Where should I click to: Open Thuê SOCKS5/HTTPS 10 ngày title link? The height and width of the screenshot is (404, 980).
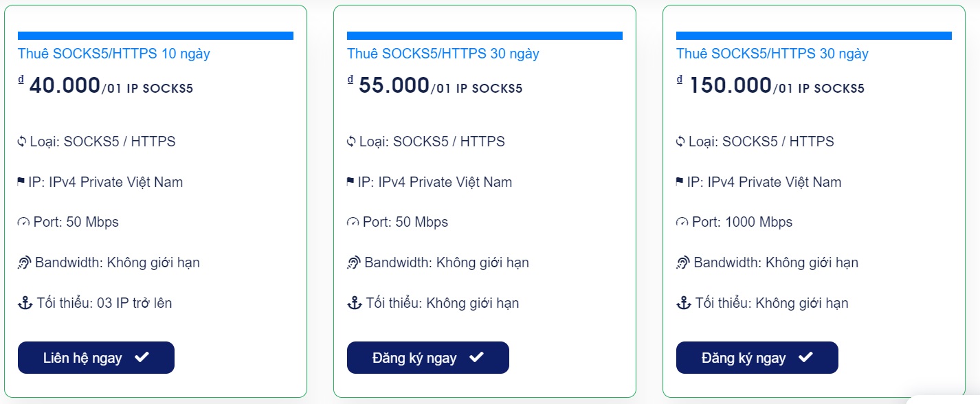tap(113, 54)
